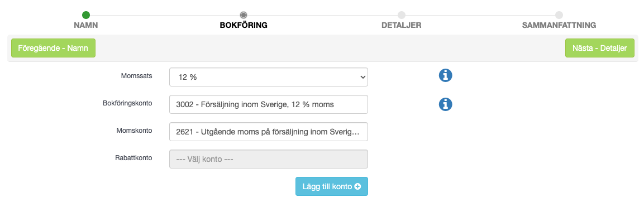Open the Momssats 12 % dropdown
644x202 pixels.
tap(269, 77)
